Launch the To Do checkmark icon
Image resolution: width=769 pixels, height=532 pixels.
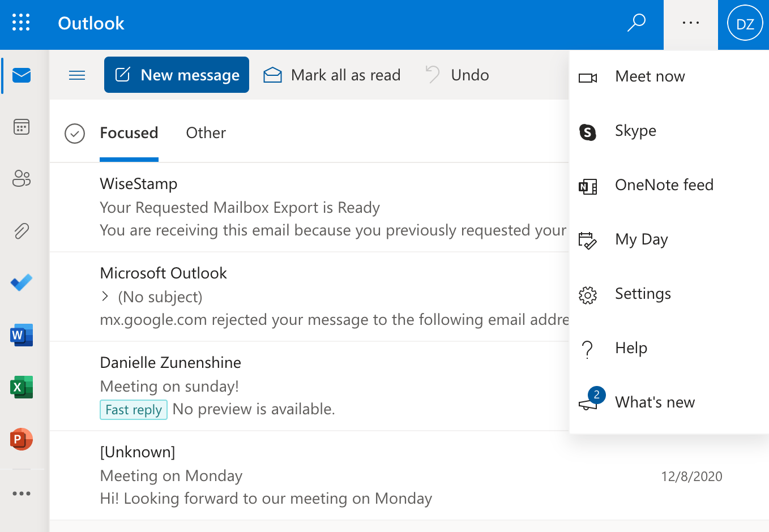click(x=22, y=282)
